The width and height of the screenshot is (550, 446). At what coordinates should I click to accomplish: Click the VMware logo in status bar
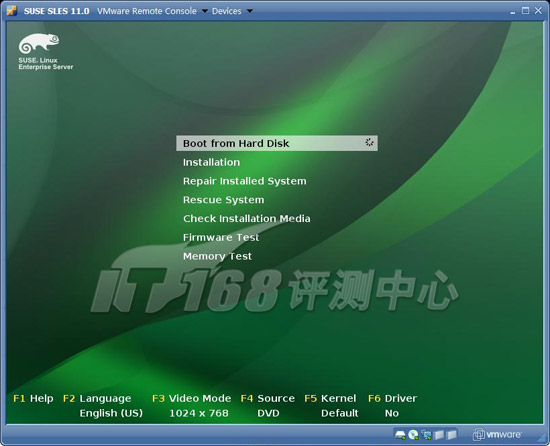pyautogui.click(x=497, y=434)
